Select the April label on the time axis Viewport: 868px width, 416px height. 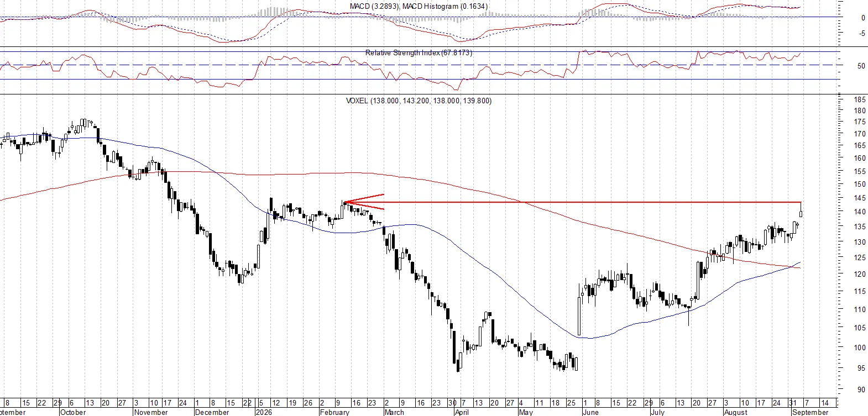point(462,412)
